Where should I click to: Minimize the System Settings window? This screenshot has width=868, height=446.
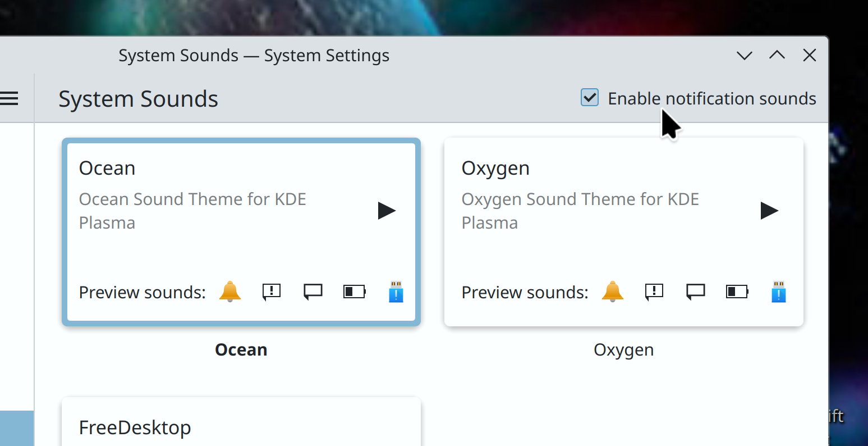(745, 55)
